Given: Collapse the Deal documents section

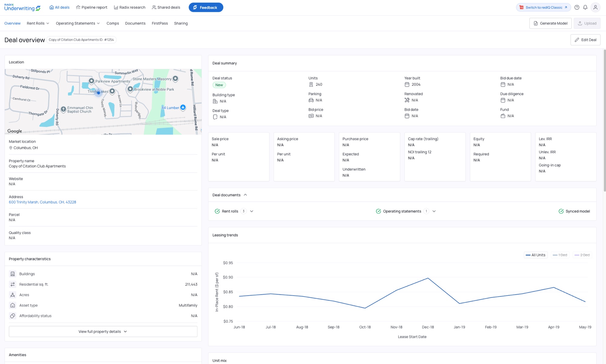Looking at the screenshot, I should [x=245, y=195].
